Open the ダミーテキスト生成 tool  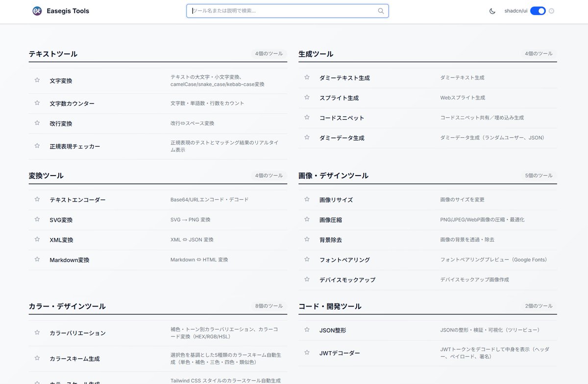point(344,77)
